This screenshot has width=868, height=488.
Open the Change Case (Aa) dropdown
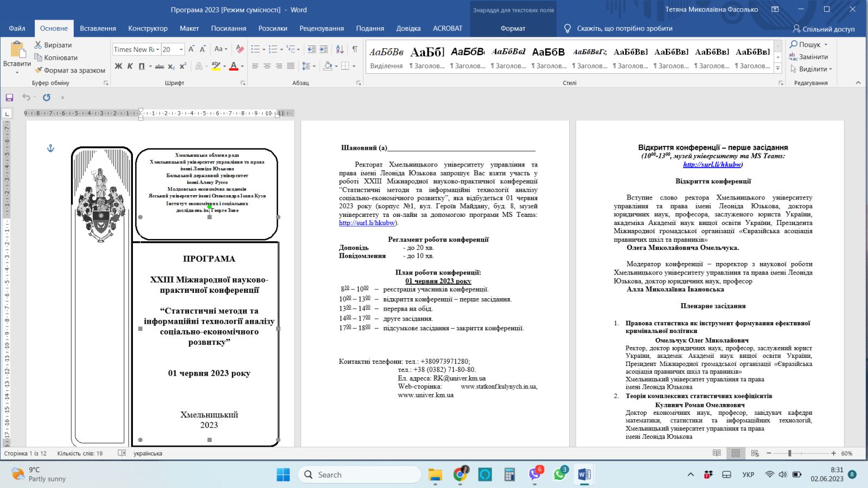221,49
